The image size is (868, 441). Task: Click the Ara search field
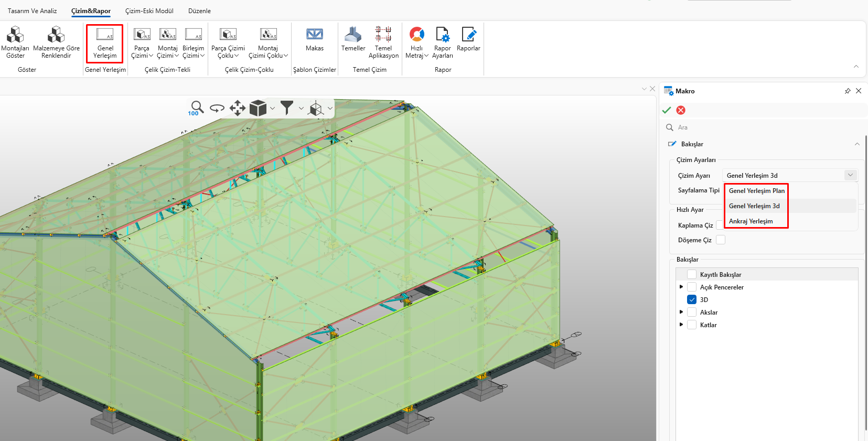click(760, 127)
